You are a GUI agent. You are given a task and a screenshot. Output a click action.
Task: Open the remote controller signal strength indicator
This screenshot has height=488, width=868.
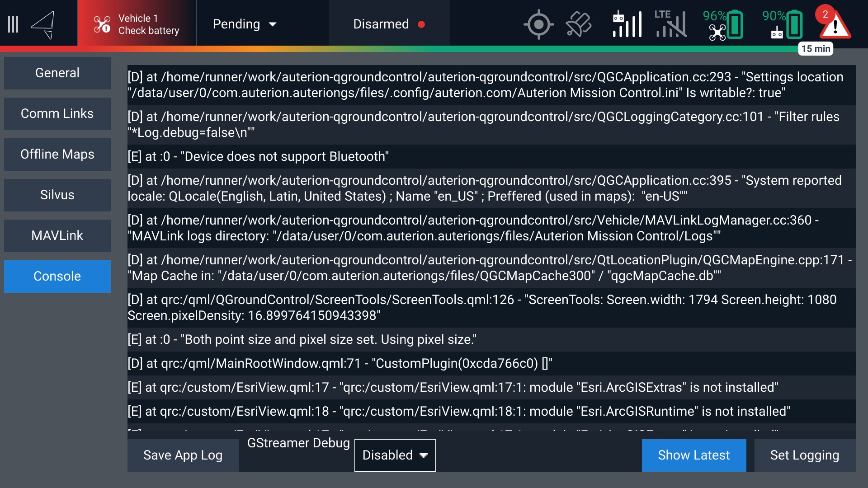click(x=627, y=24)
